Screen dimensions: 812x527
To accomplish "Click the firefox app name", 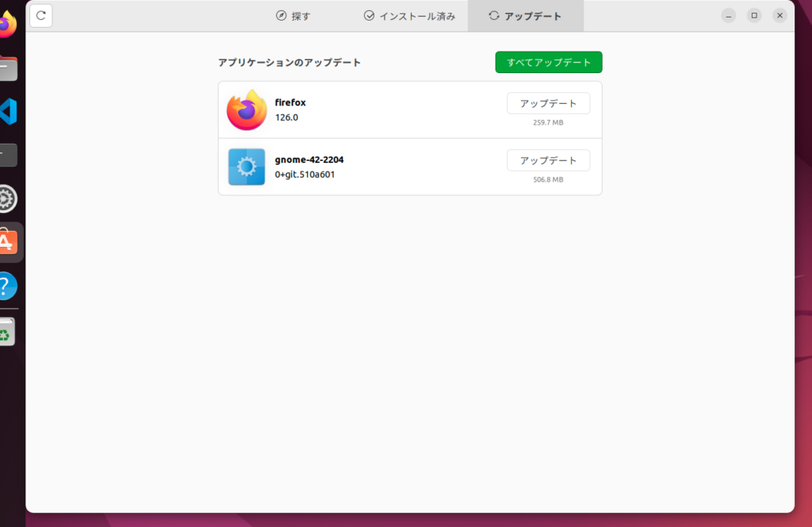I will (x=290, y=102).
